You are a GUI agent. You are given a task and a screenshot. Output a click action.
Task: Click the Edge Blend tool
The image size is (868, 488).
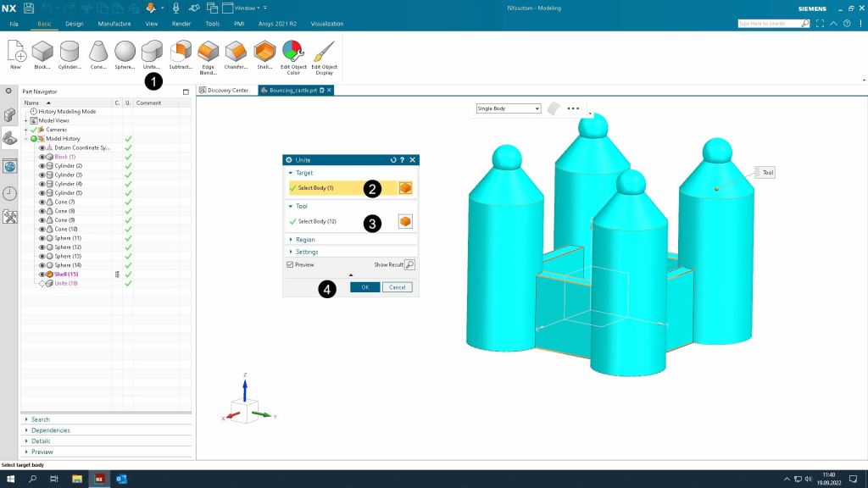click(x=209, y=53)
